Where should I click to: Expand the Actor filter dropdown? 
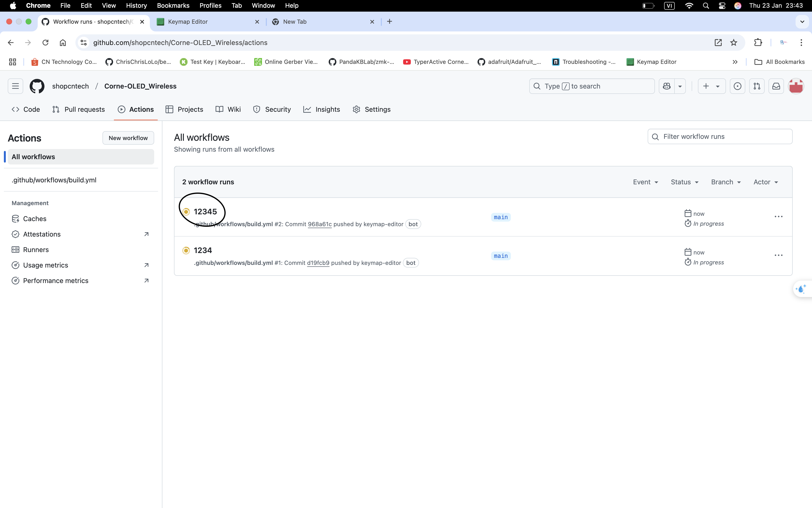(765, 182)
